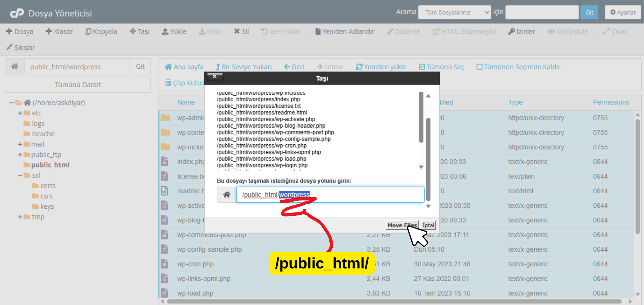Click home icon in Taşı dialog
Viewport: 644px width, 305px height.
tap(227, 195)
